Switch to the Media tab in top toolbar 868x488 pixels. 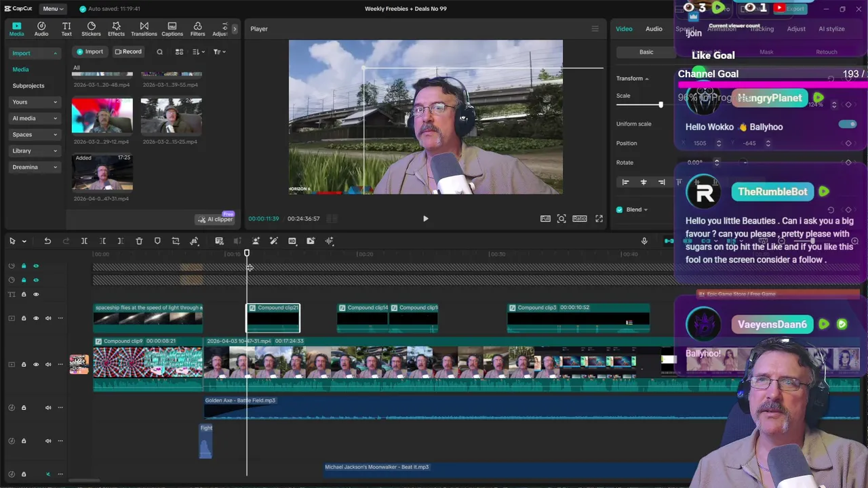[x=16, y=29]
